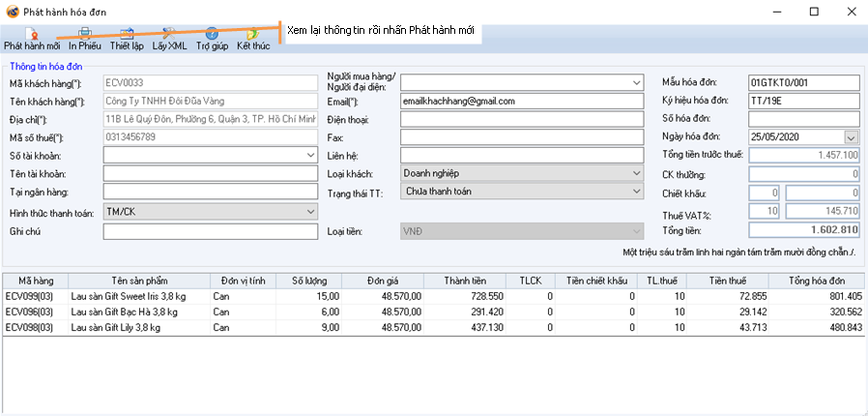The image size is (868, 416).
Task: Click the Tiền thuế column header
Action: pos(728,281)
